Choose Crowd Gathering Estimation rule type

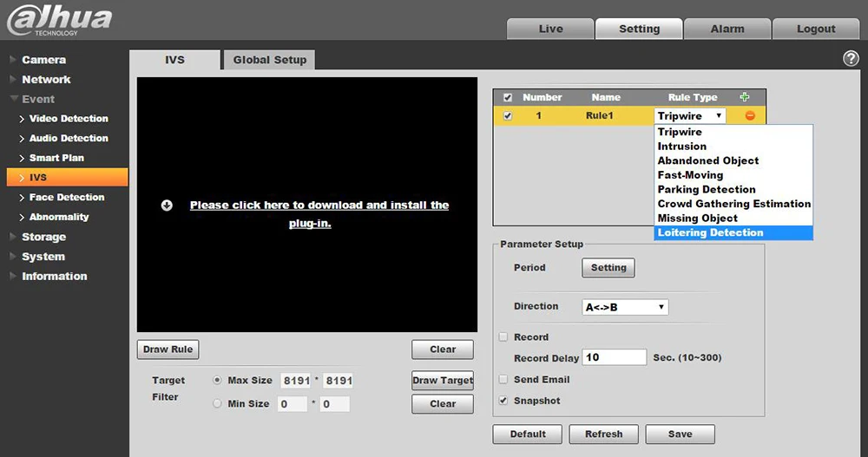733,204
